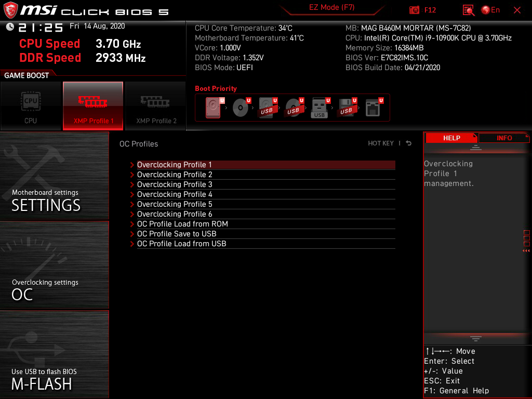The height and width of the screenshot is (399, 532).
Task: Click the USB key boot priority icon
Action: click(x=320, y=107)
